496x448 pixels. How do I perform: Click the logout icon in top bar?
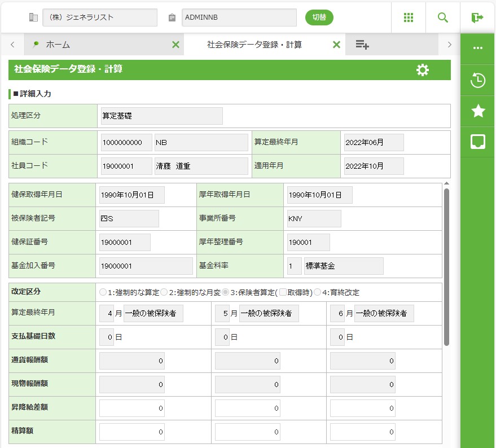point(477,17)
